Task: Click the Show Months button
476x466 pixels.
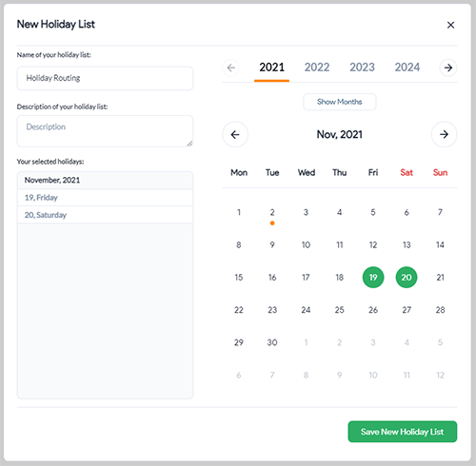Action: 340,102
